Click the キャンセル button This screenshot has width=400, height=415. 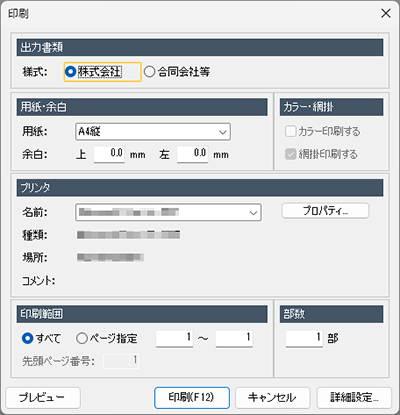click(273, 398)
